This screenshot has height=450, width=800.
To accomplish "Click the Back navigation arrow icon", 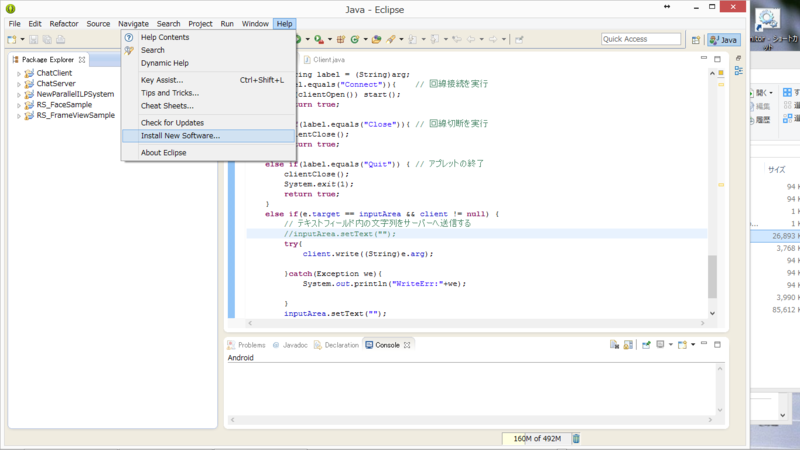I will (x=471, y=39).
